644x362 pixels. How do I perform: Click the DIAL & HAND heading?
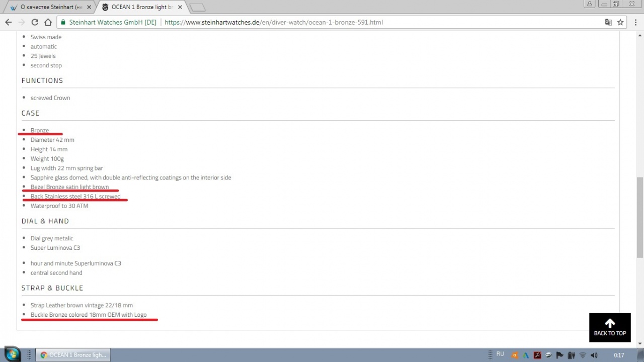click(x=45, y=221)
